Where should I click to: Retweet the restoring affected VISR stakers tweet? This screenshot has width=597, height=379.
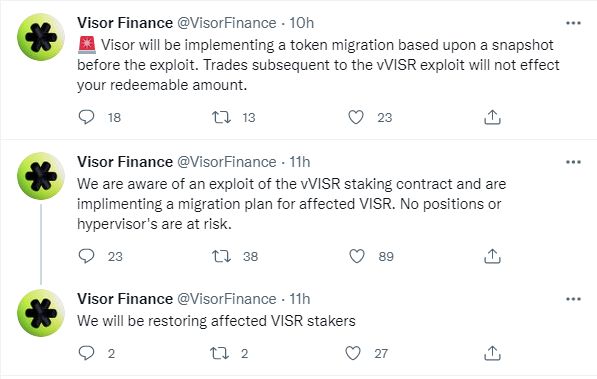coord(220,353)
